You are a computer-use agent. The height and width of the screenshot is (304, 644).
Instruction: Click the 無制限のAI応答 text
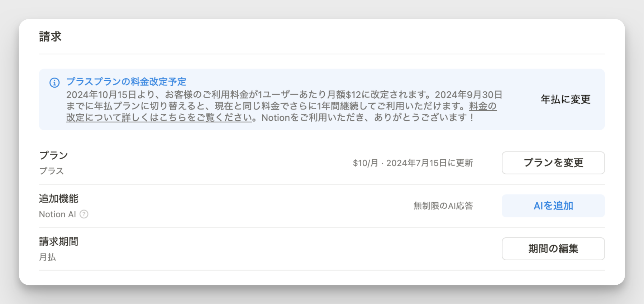point(443,206)
